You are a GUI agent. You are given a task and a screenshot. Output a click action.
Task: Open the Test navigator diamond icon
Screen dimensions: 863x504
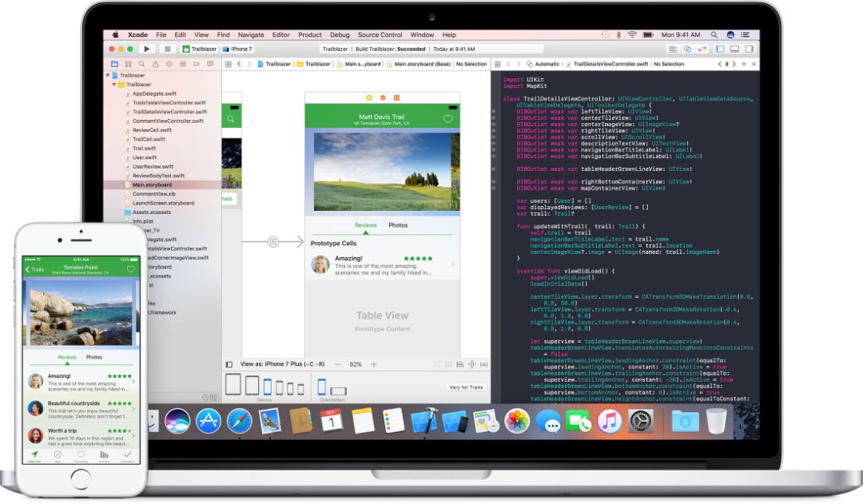pyautogui.click(x=169, y=65)
